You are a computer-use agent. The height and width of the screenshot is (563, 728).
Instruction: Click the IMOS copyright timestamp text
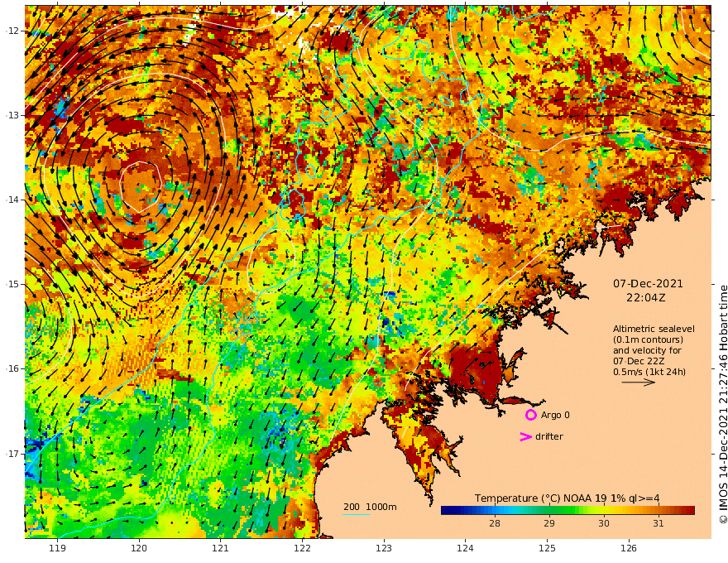click(x=722, y=405)
